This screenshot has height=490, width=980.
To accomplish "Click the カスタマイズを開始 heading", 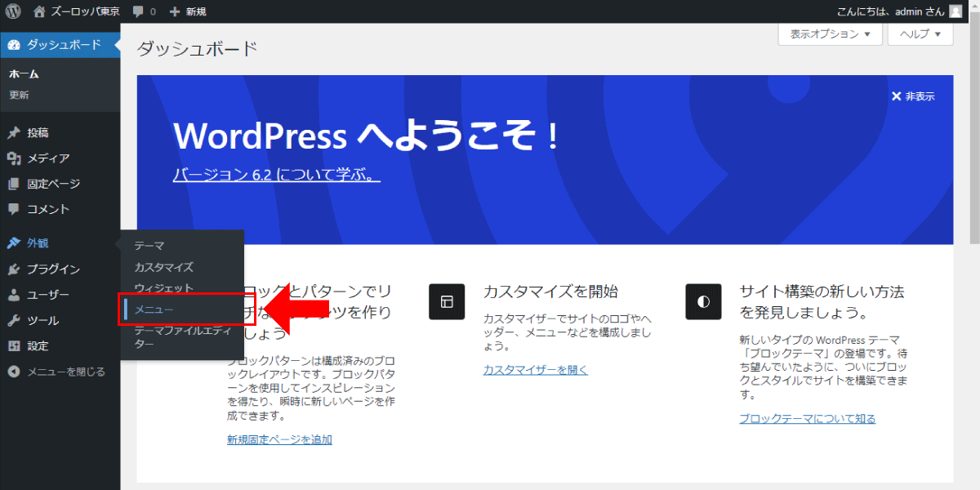I will pyautogui.click(x=550, y=292).
